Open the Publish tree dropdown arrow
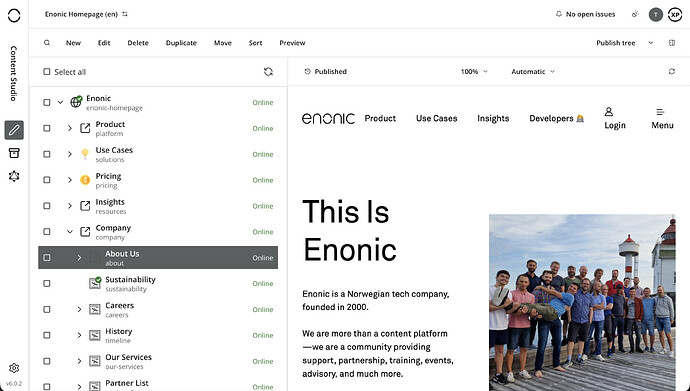The image size is (690, 391). (650, 43)
